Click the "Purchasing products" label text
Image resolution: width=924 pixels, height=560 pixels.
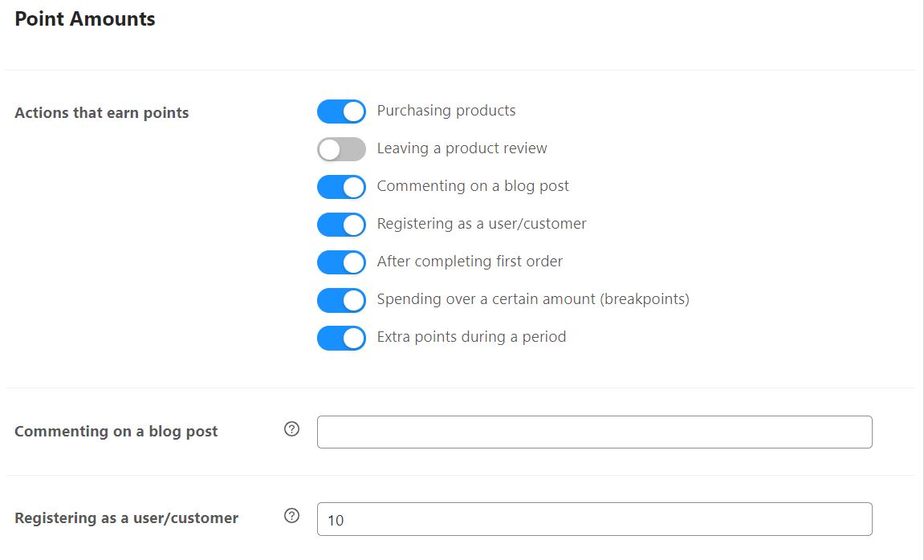pyautogui.click(x=446, y=111)
